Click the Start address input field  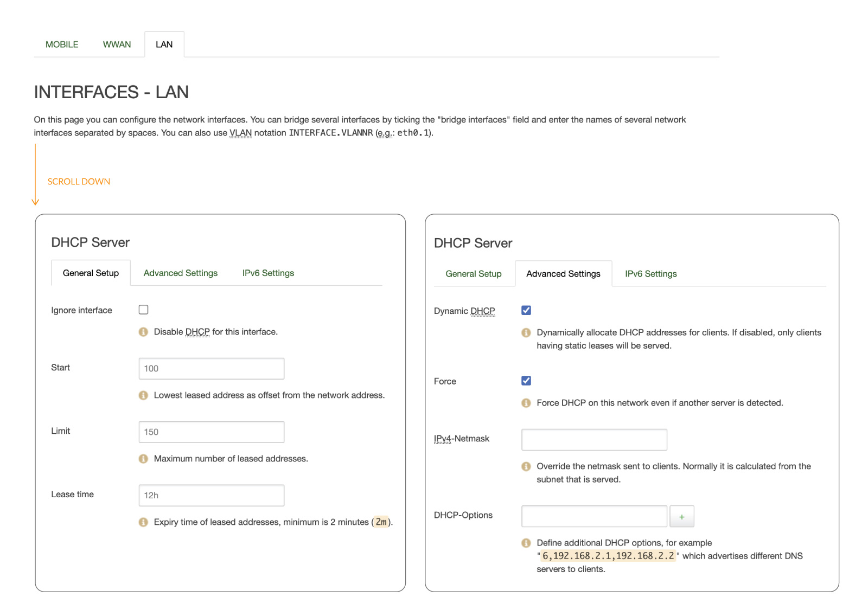pyautogui.click(x=211, y=369)
